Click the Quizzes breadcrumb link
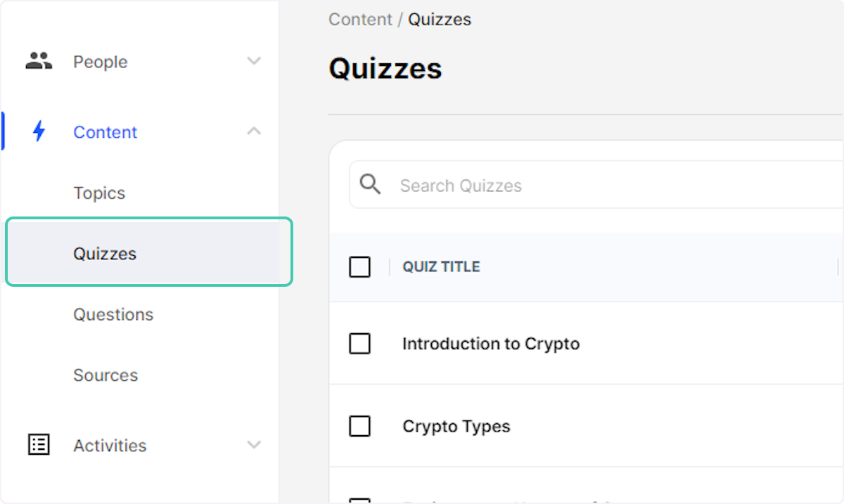 point(440,19)
